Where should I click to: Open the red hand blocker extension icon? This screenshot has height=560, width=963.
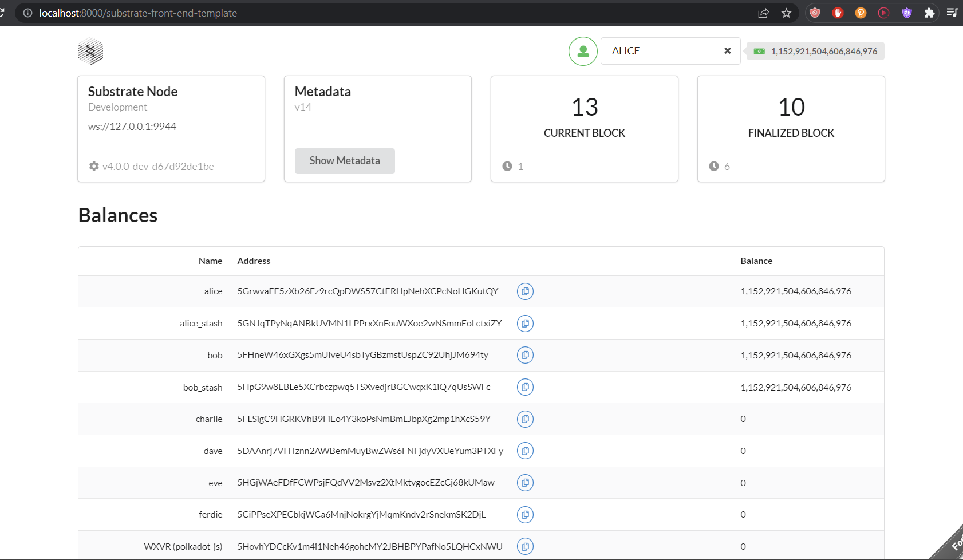point(838,13)
